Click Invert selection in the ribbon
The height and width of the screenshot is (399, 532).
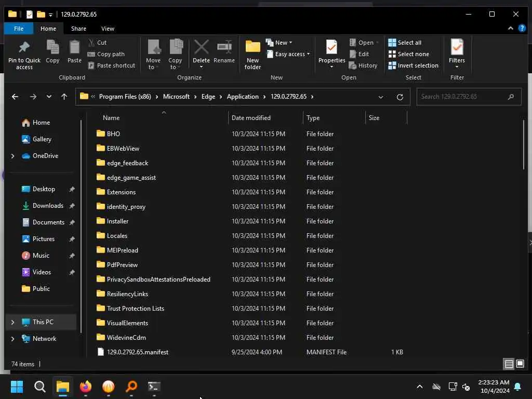[413, 65]
